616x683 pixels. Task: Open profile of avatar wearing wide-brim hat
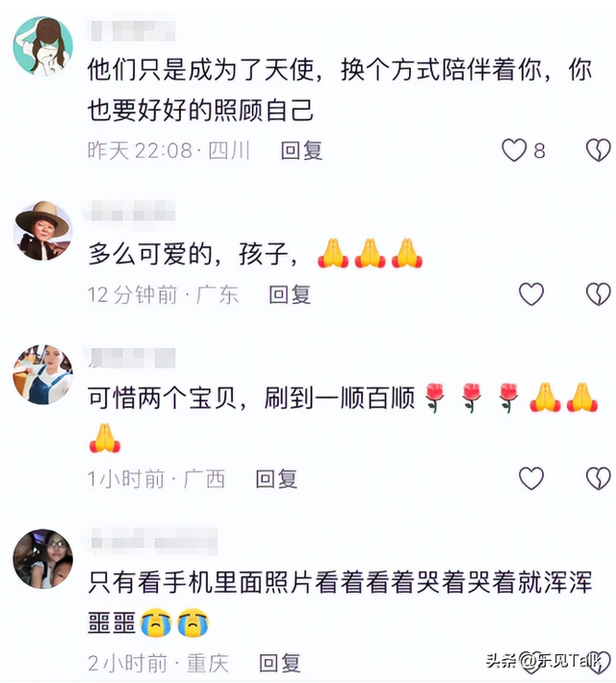click(43, 231)
